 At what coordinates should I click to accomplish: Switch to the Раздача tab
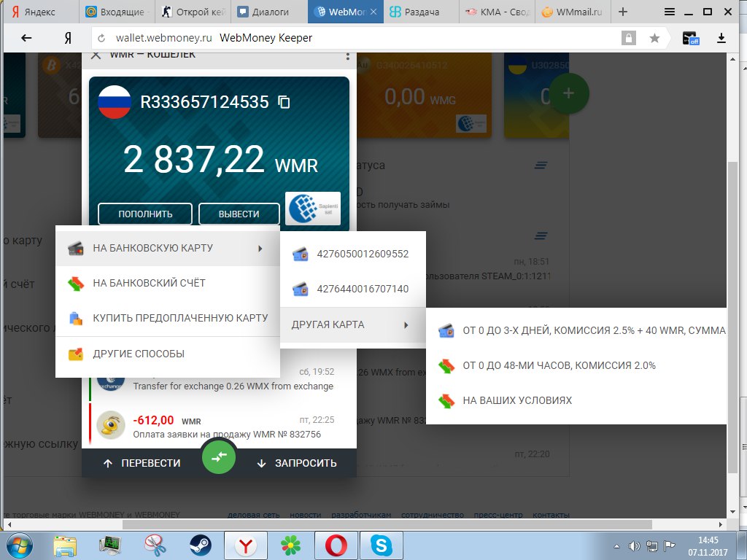421,12
